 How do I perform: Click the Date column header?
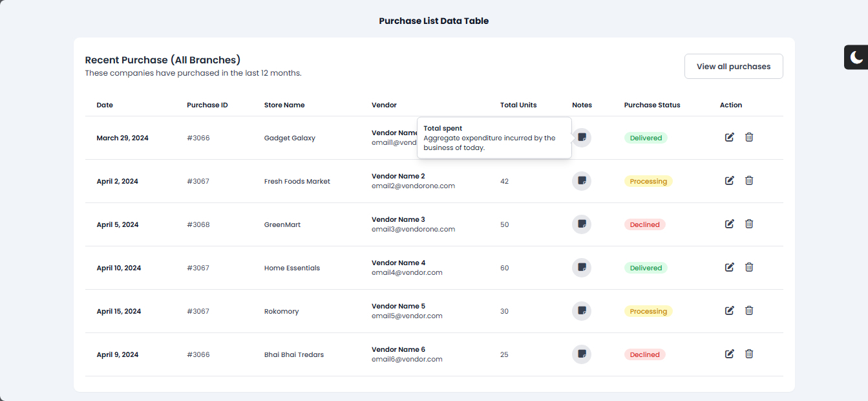105,105
